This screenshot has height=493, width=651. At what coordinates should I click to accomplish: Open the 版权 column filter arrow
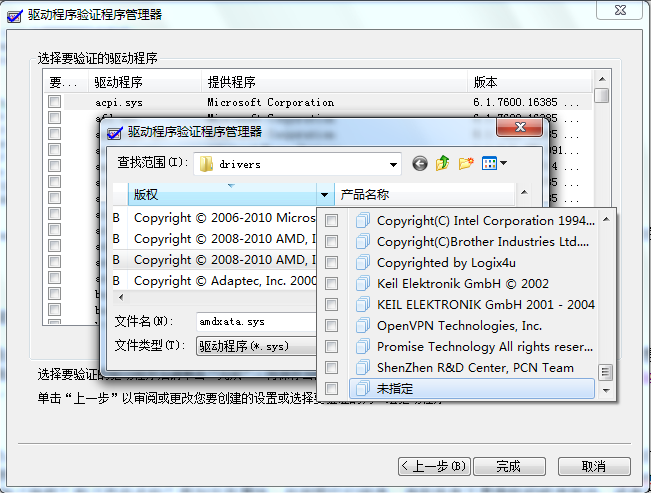[x=325, y=194]
